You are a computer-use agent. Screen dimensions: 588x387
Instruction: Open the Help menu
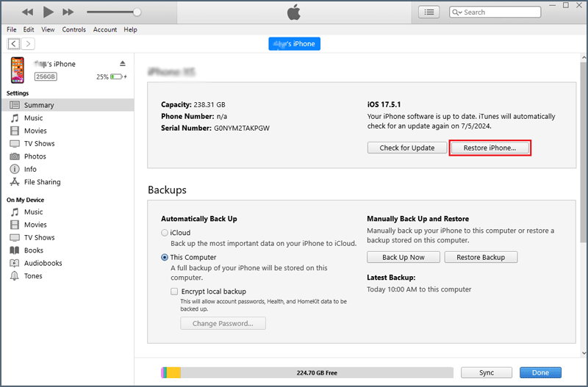point(130,29)
